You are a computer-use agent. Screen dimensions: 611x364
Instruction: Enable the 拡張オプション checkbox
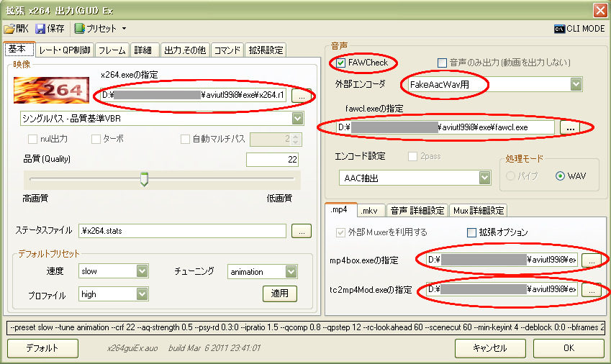click(x=472, y=232)
